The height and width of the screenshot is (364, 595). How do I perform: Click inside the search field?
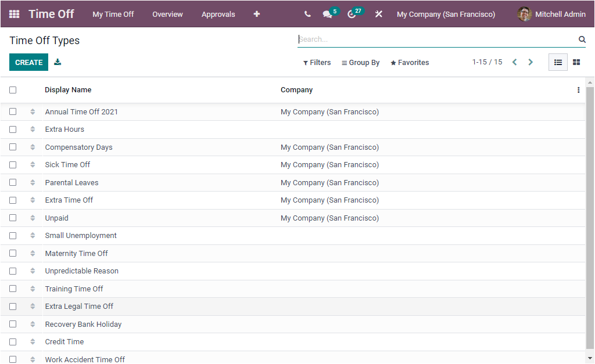pos(407,39)
